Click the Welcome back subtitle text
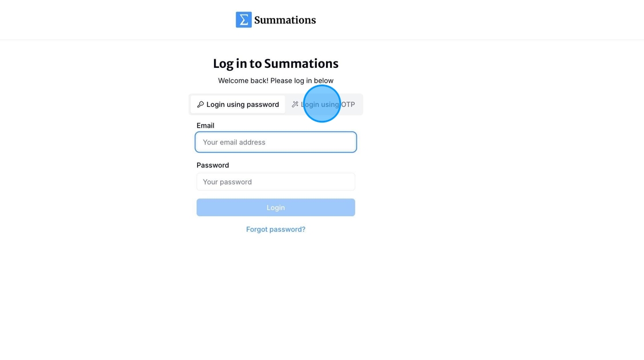This screenshot has height=360, width=644. click(275, 81)
